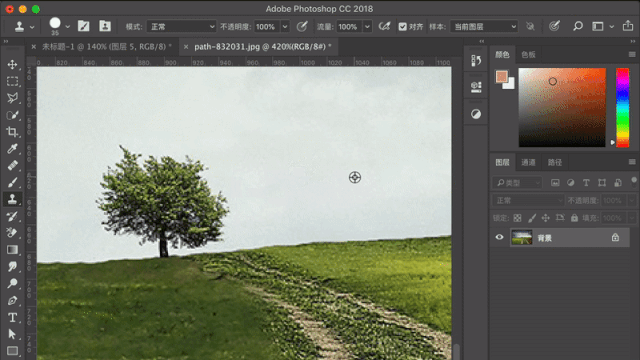Enable airbrush-style build-up

coord(384,27)
